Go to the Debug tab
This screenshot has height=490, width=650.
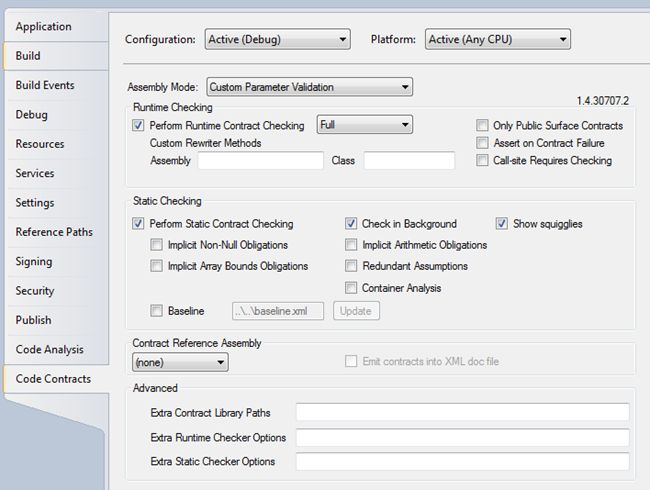56,114
